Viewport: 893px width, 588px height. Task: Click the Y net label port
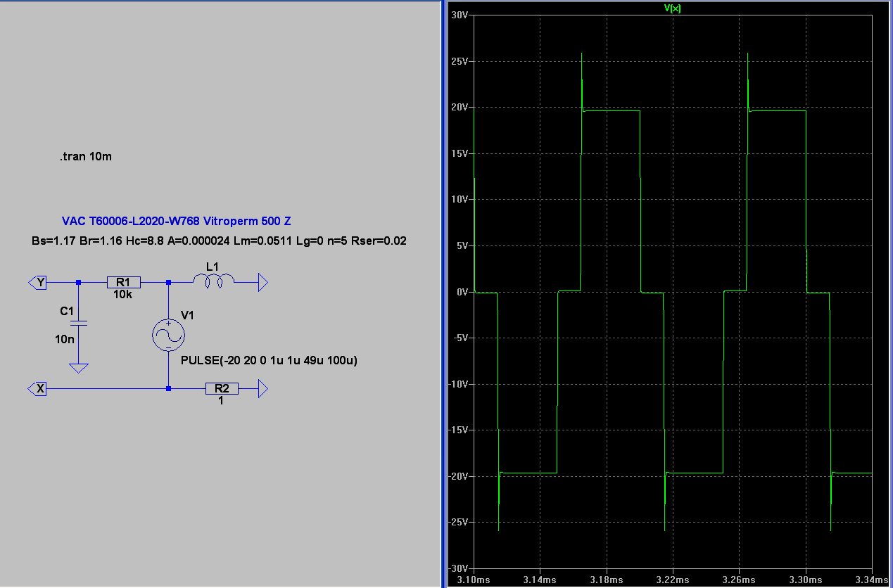(39, 282)
